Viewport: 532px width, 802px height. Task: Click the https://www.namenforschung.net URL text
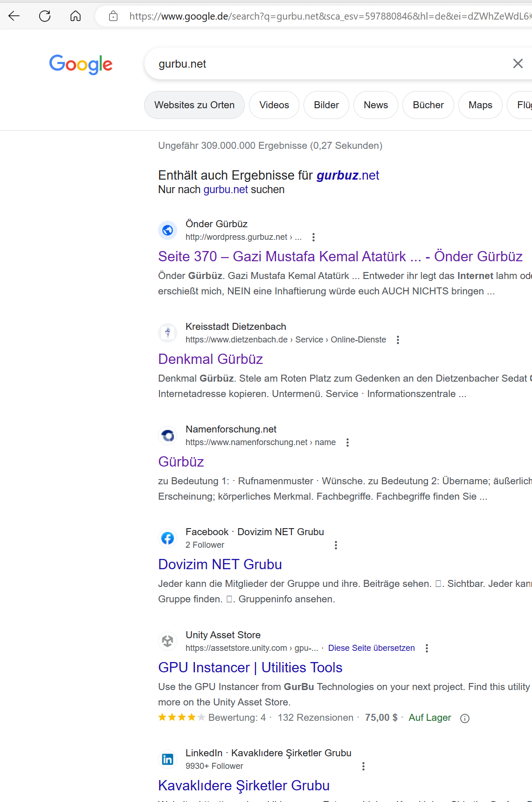coord(247,442)
